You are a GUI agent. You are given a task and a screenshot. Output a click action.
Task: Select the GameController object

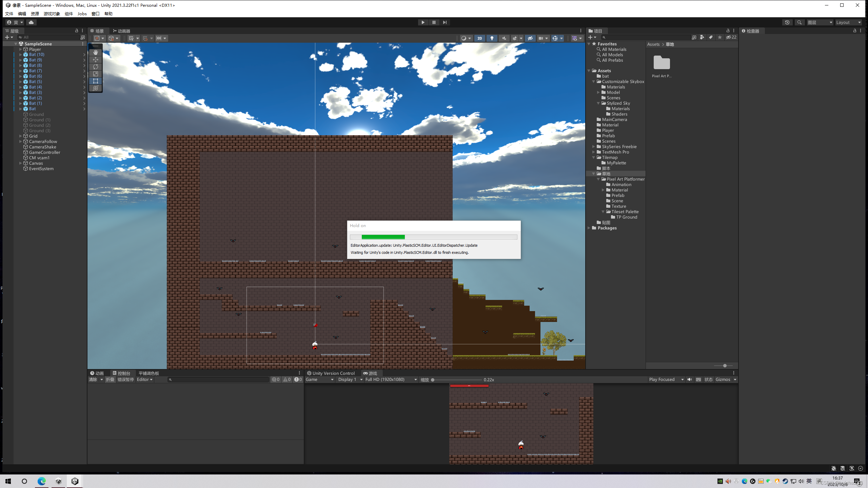pos(44,152)
